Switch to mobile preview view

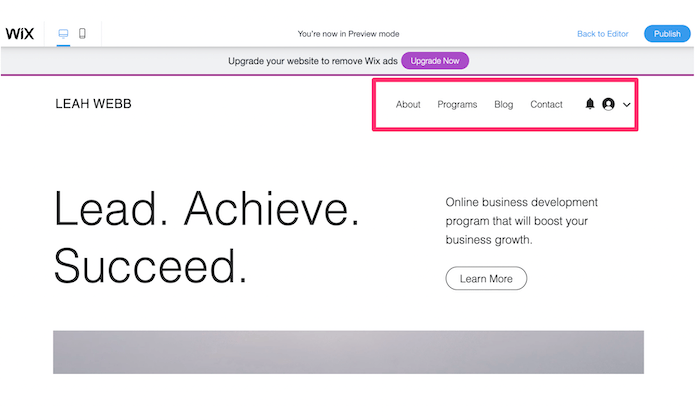(82, 33)
